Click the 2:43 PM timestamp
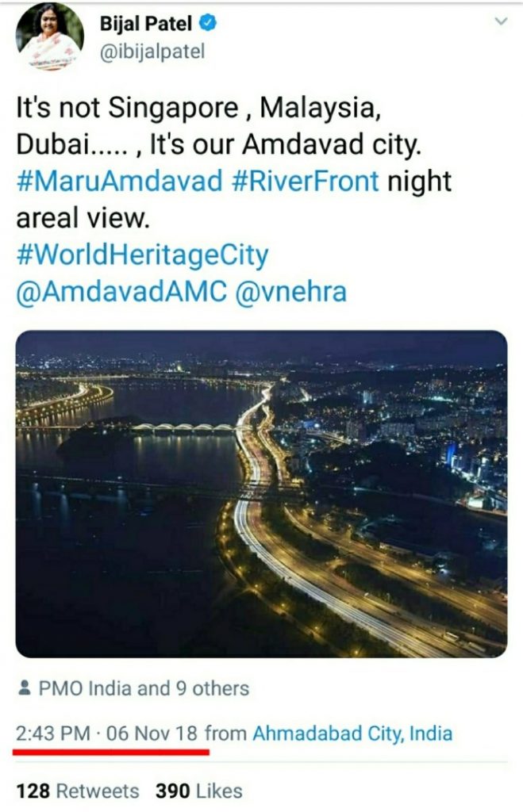The height and width of the screenshot is (812, 523). 53,733
